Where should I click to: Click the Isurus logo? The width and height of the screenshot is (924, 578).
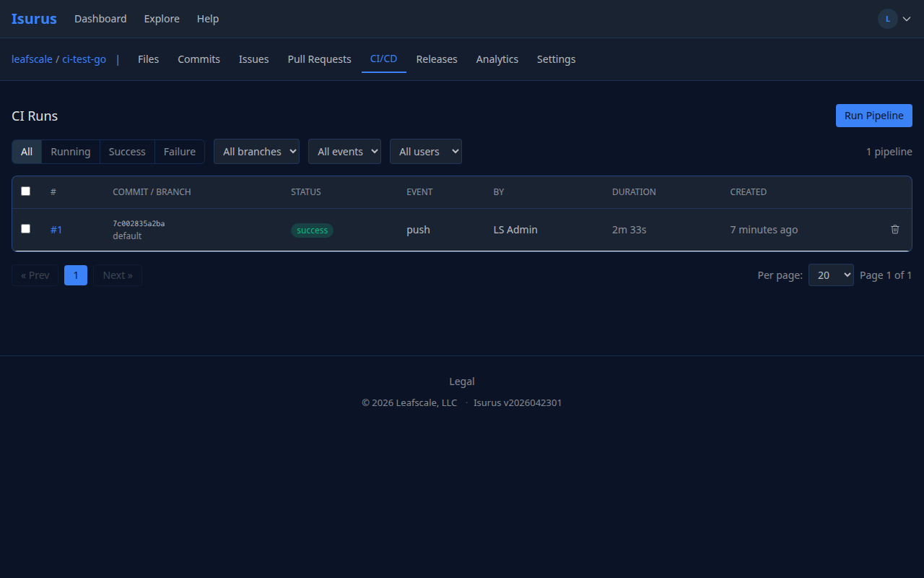coord(34,19)
